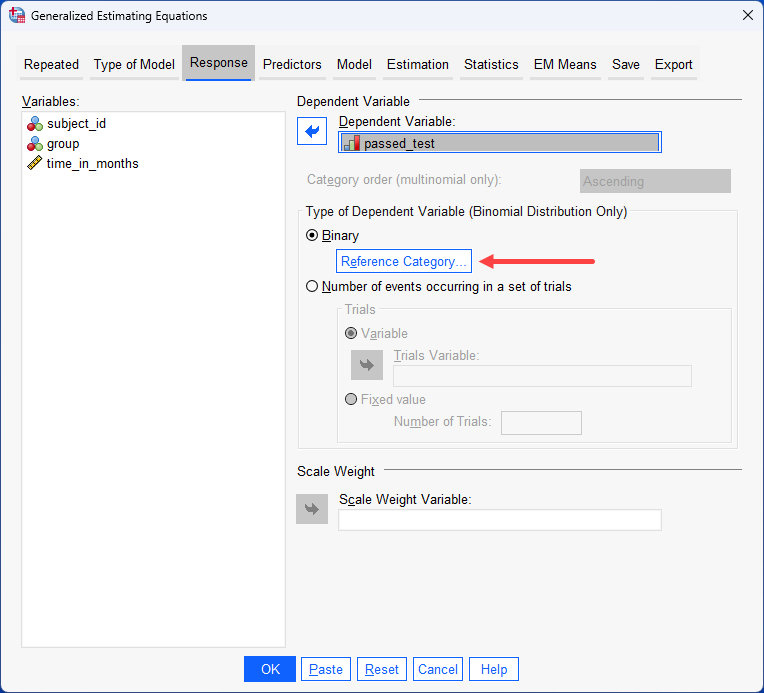This screenshot has height=693, width=764.
Task: Switch to the Estimation tab
Action: [x=418, y=64]
